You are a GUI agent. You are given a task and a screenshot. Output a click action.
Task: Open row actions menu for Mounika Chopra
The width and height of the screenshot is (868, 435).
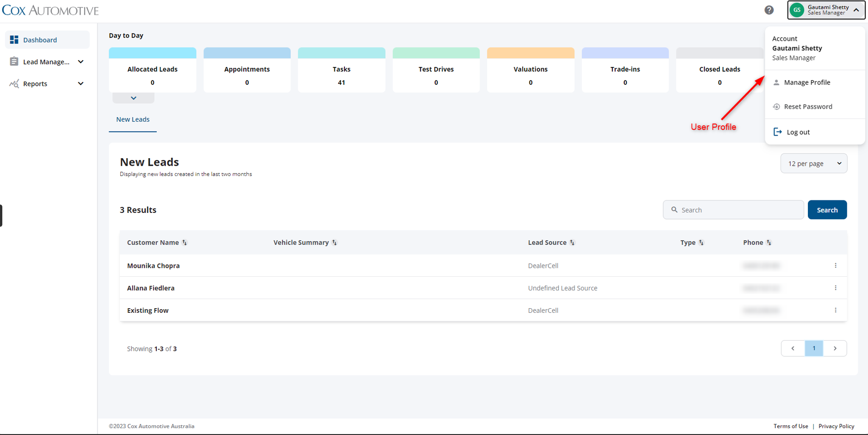click(835, 266)
